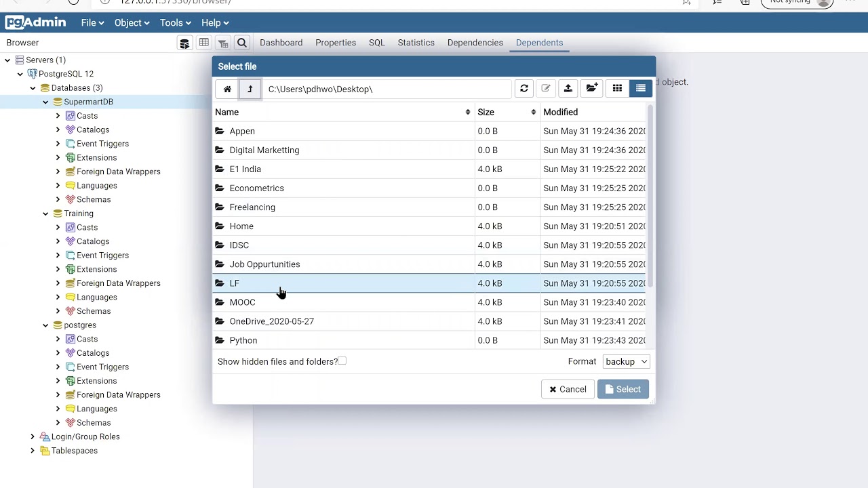Switch to the Properties tab
This screenshot has height=488, width=868.
[336, 43]
